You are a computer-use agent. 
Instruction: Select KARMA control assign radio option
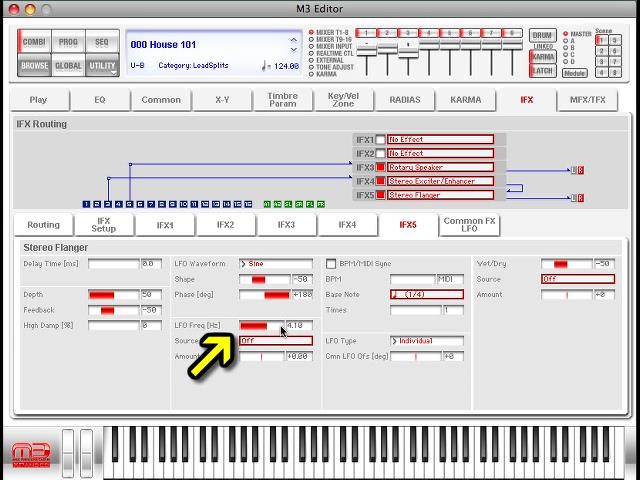click(x=311, y=74)
